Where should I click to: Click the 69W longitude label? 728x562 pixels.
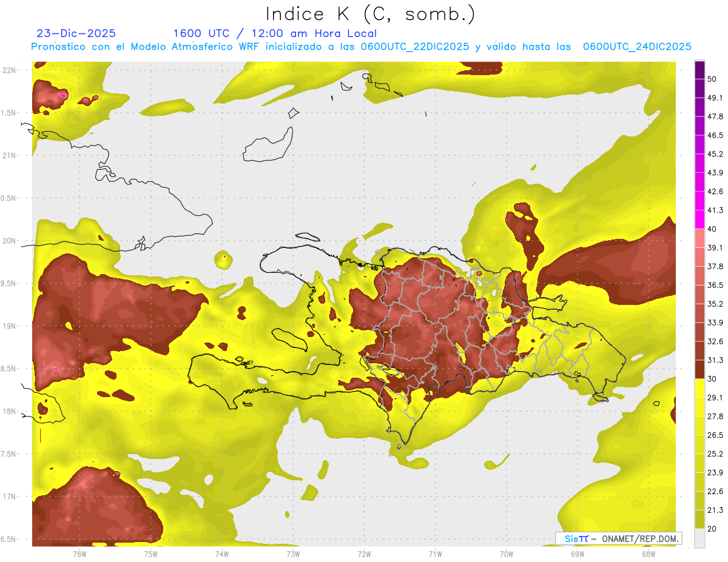(x=578, y=554)
